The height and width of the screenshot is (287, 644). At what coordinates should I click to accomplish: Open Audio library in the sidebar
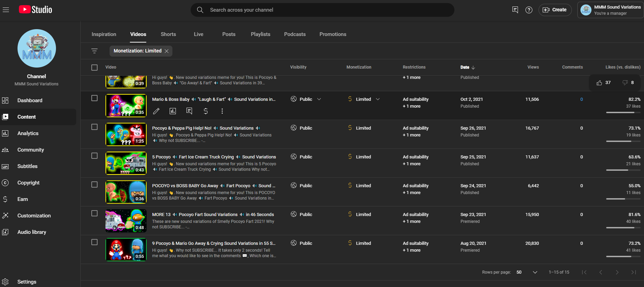(x=38, y=232)
